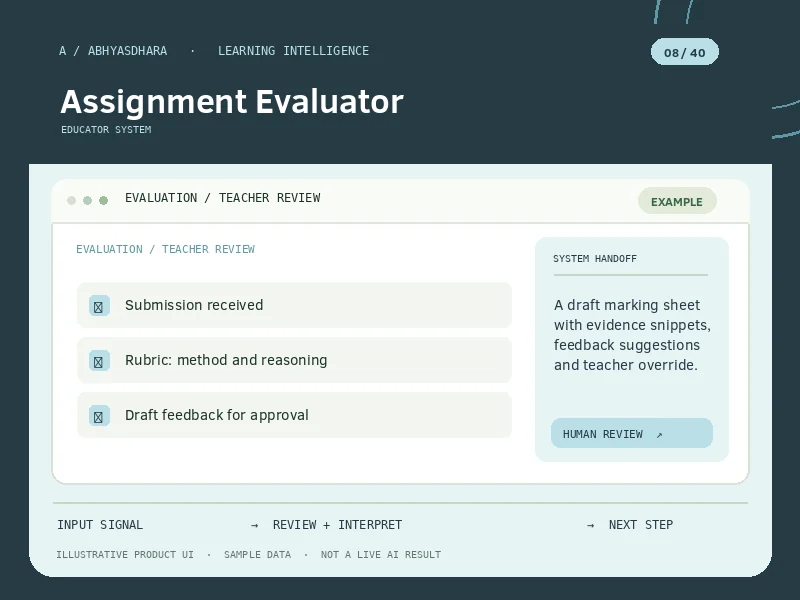
Task: Click the teal EVALUATION / TEACHER REVIEW heading
Action: pyautogui.click(x=165, y=249)
